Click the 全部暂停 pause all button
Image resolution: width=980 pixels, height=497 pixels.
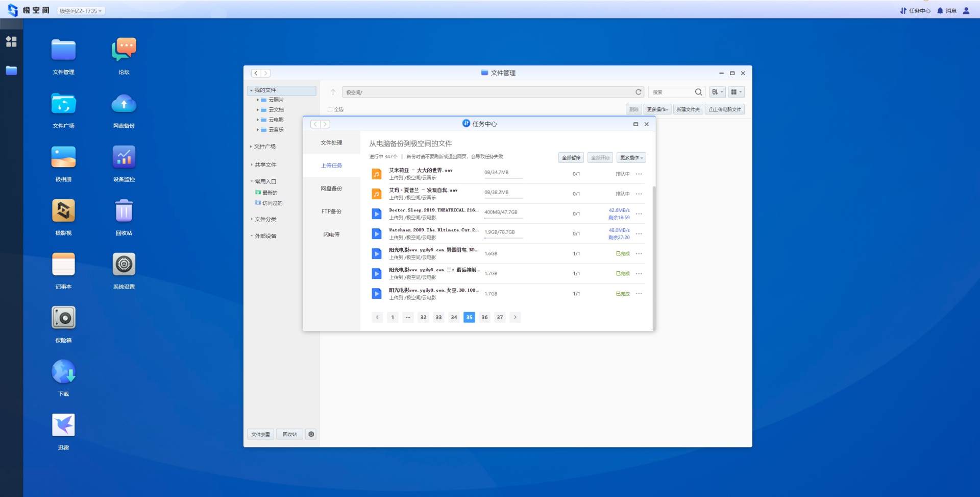pos(571,158)
